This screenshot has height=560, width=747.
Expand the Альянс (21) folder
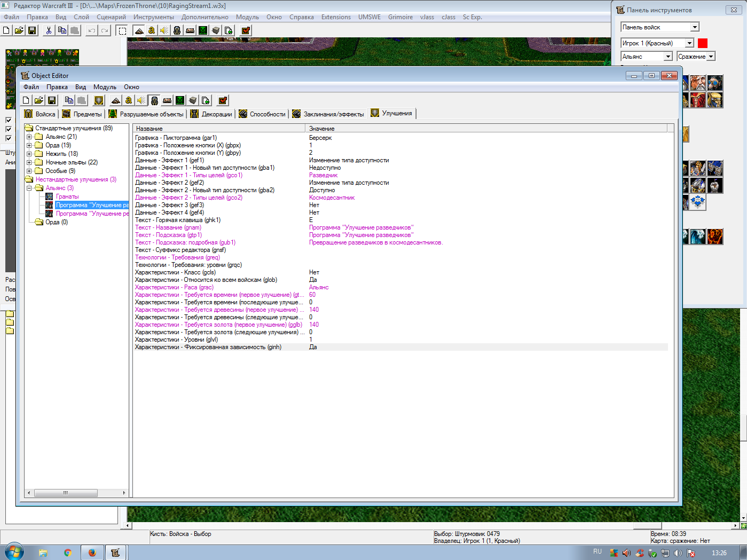pyautogui.click(x=29, y=137)
